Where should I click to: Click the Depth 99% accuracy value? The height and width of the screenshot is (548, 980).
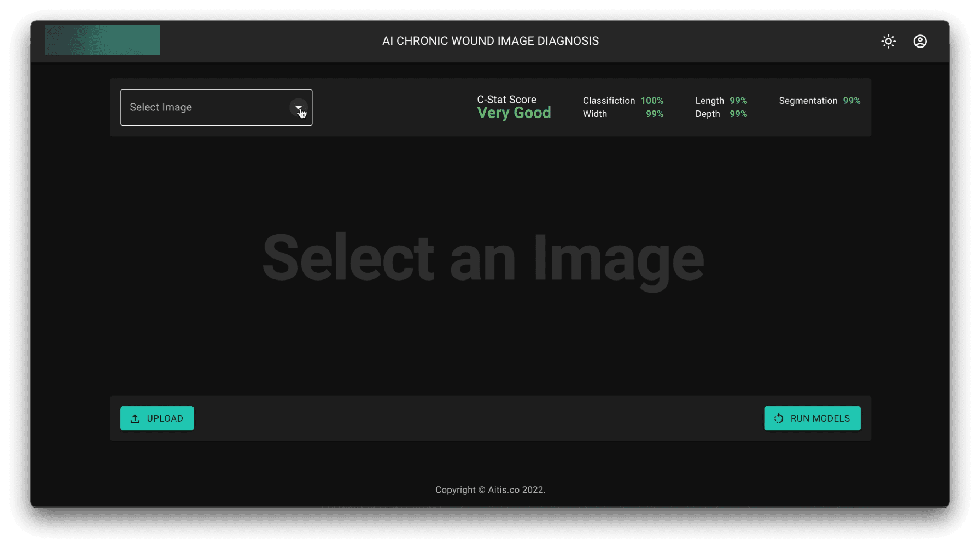(x=721, y=114)
